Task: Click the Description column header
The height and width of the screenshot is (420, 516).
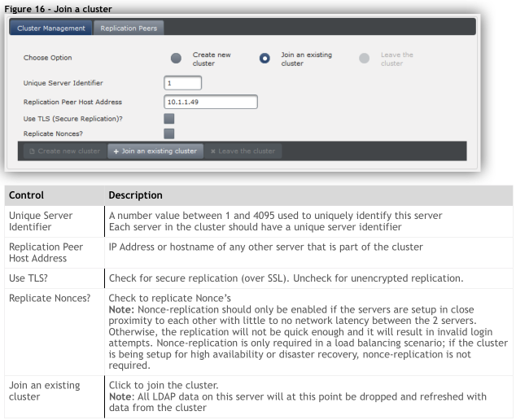Action: [x=135, y=195]
